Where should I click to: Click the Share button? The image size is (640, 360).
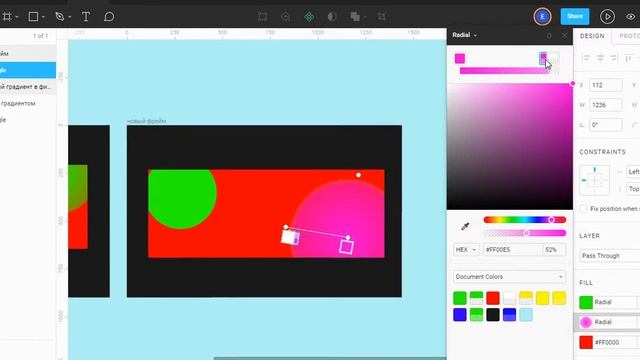click(575, 16)
